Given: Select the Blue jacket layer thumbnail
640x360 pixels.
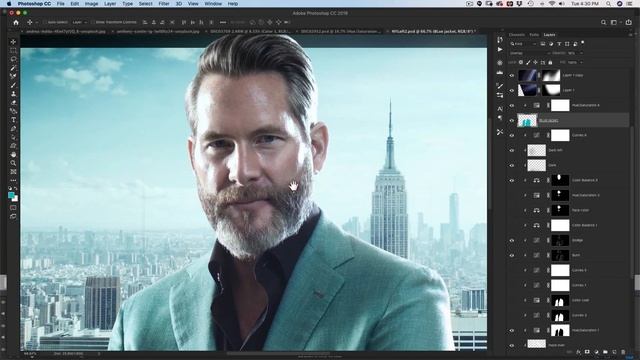Looking at the screenshot, I should click(x=527, y=120).
